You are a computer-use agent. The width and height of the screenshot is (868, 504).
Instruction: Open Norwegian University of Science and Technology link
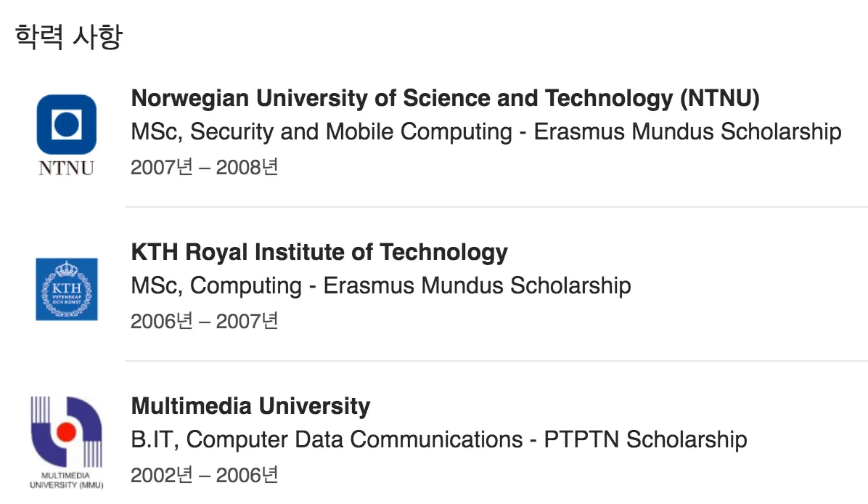click(x=445, y=98)
